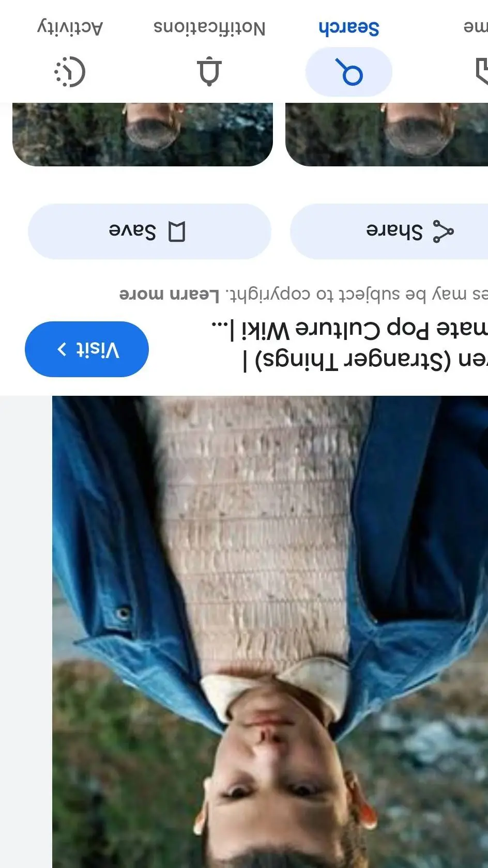Click the bookmark icon on Save
Viewport: 488px width, 868px height.
pos(177,231)
